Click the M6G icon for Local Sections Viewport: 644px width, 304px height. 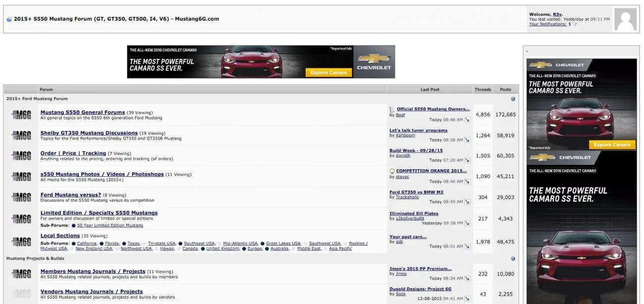pyautogui.click(x=21, y=242)
